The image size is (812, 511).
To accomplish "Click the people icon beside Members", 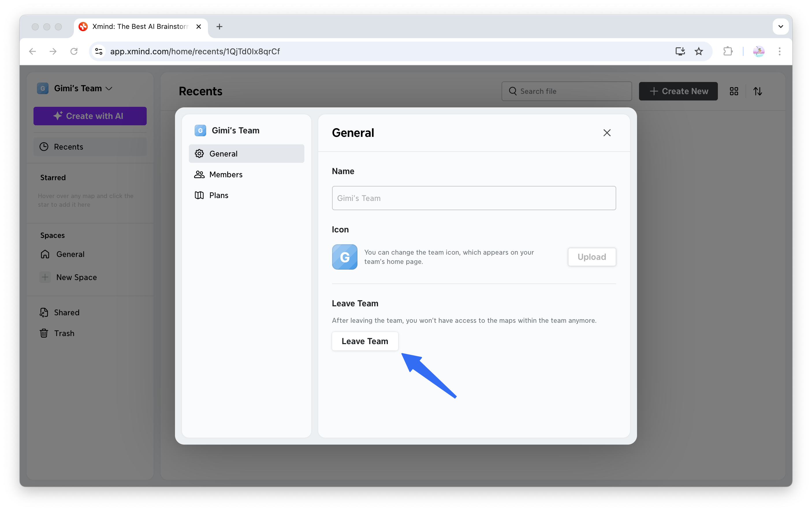I will [x=199, y=174].
